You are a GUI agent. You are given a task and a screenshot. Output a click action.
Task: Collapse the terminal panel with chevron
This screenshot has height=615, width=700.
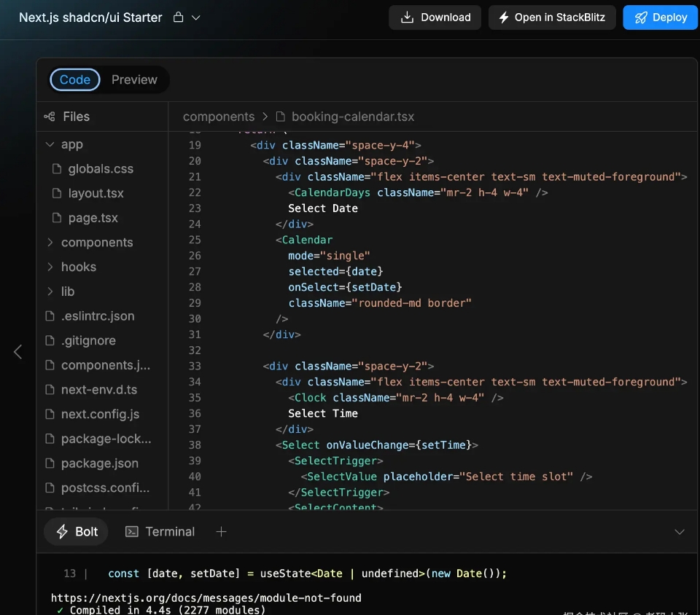pos(680,532)
